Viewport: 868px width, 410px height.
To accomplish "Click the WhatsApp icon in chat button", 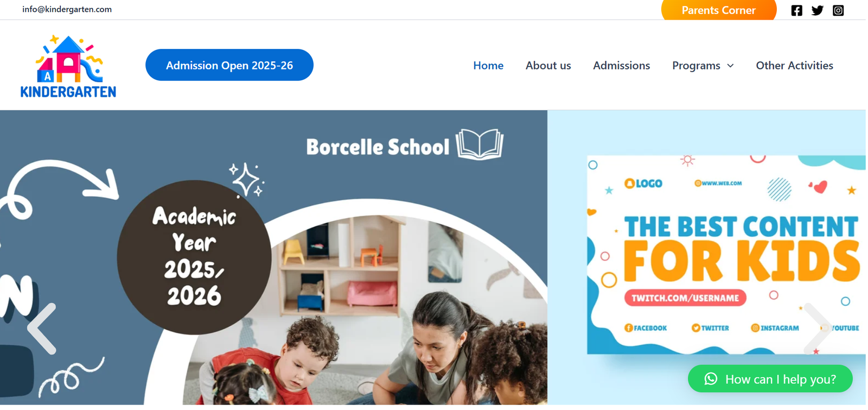I will 711,379.
